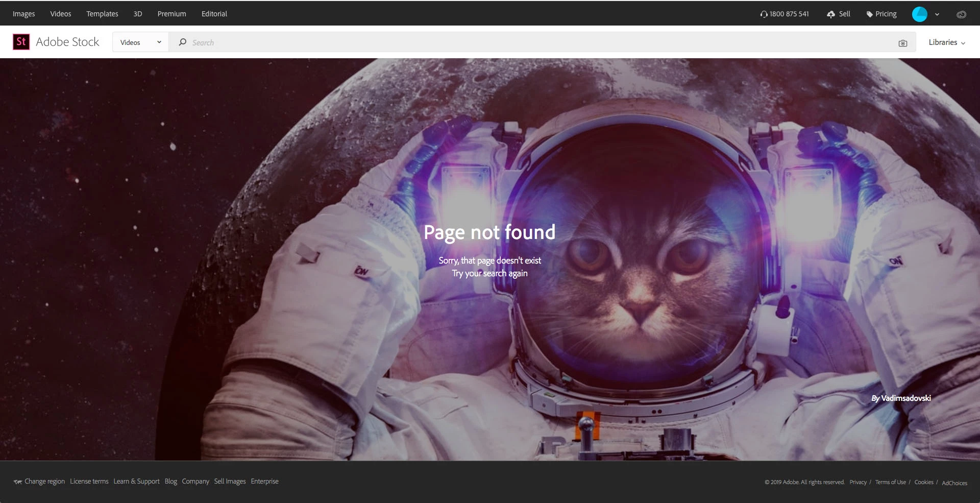Open License terms footer link
The height and width of the screenshot is (503, 980).
[89, 482]
